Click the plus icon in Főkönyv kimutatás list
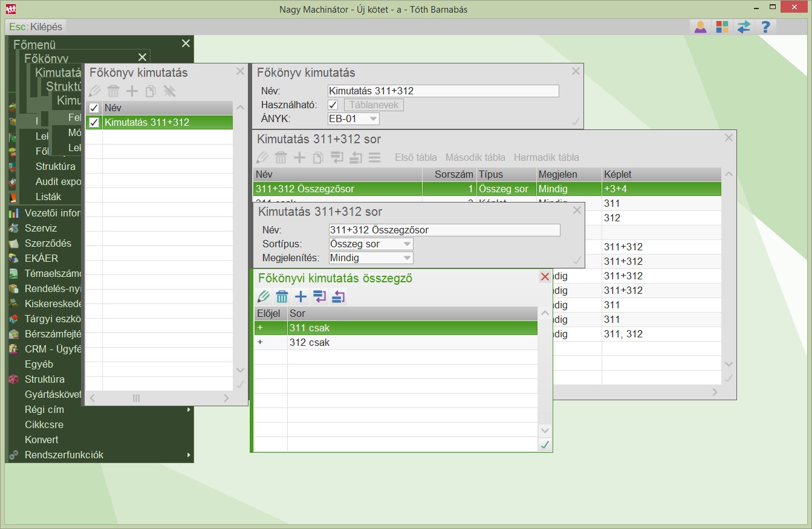The image size is (812, 529). point(132,91)
